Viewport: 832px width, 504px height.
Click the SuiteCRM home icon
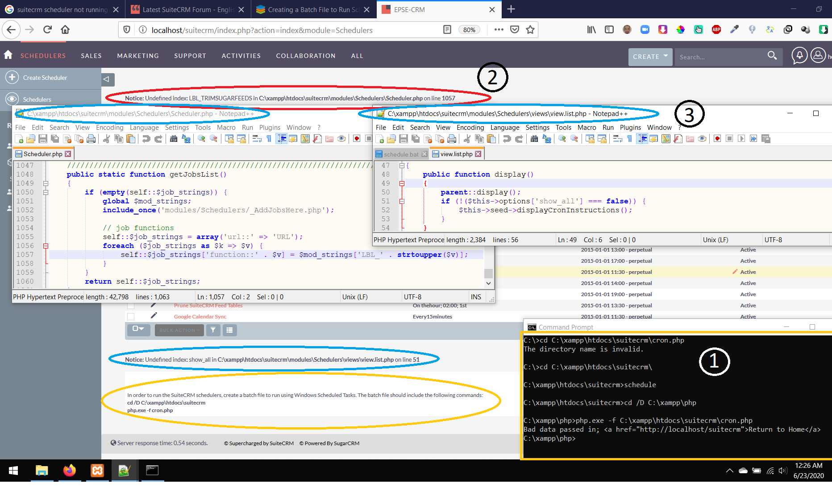click(8, 55)
